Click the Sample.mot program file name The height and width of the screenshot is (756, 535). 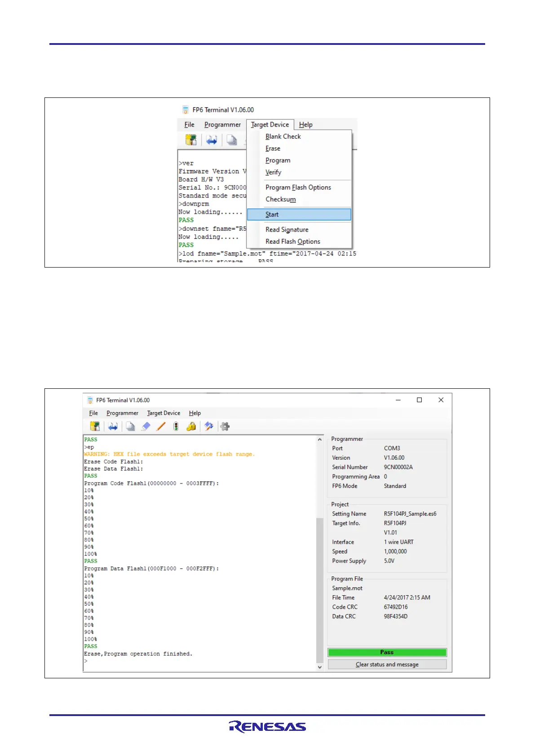(x=347, y=589)
